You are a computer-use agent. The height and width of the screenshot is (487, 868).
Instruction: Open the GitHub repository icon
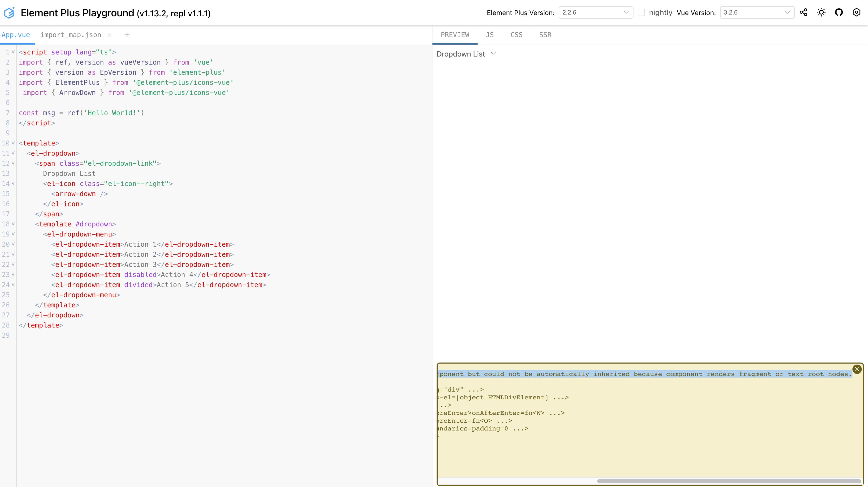pyautogui.click(x=839, y=12)
